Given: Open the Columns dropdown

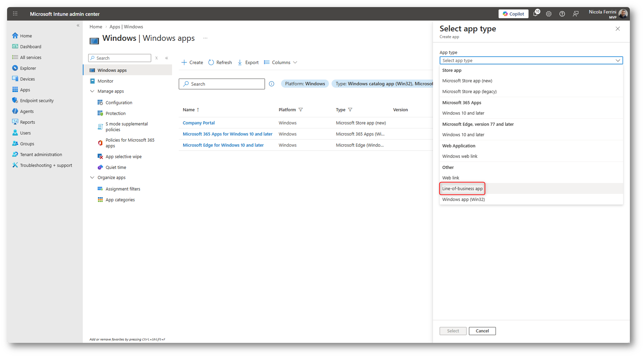Looking at the screenshot, I should [281, 62].
